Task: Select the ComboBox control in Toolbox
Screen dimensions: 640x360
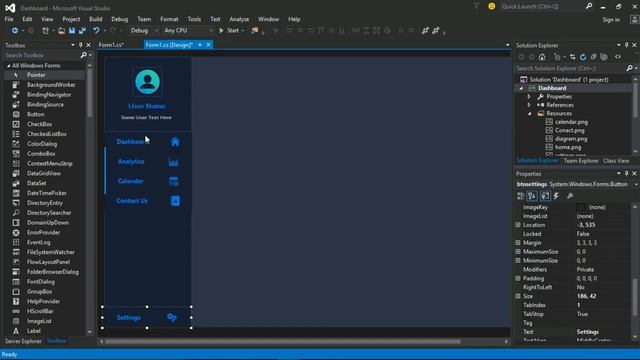Action: (41, 154)
